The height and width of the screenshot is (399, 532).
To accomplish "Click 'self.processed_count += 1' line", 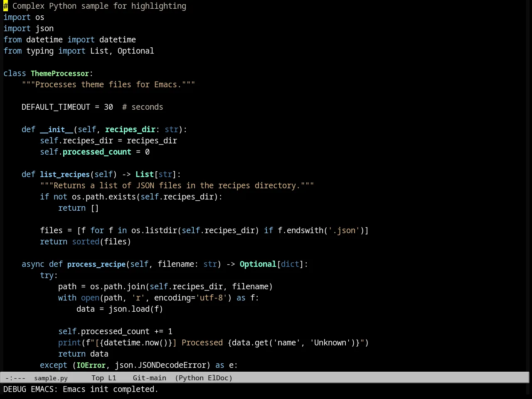I will point(115,331).
